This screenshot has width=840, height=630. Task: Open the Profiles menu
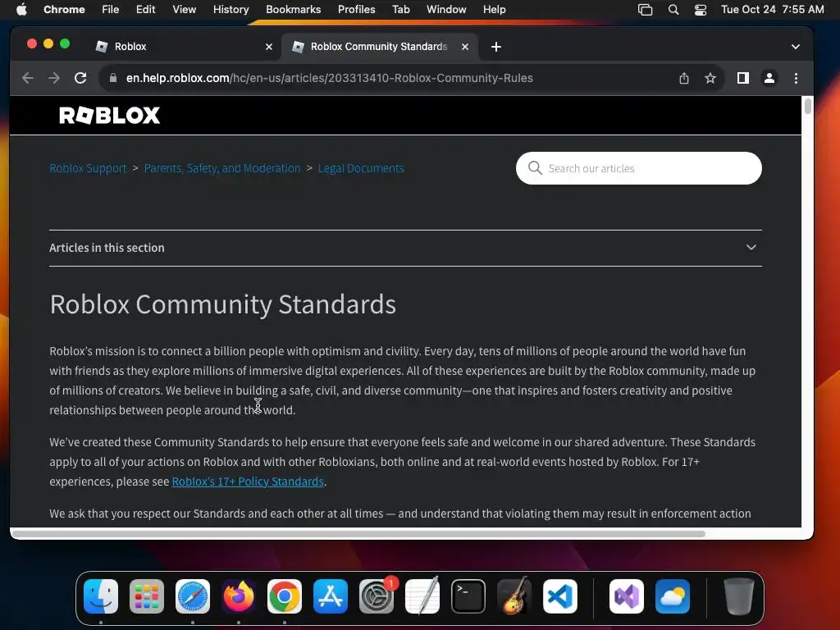(x=356, y=10)
